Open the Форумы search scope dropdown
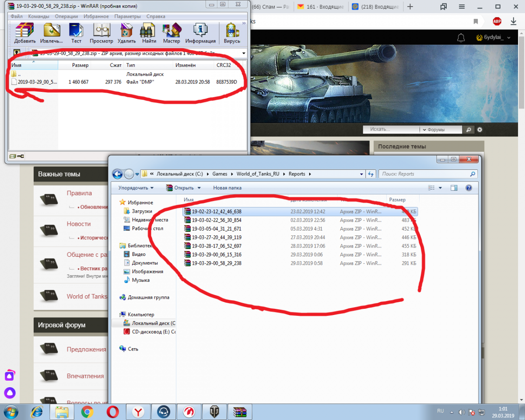 [x=441, y=129]
